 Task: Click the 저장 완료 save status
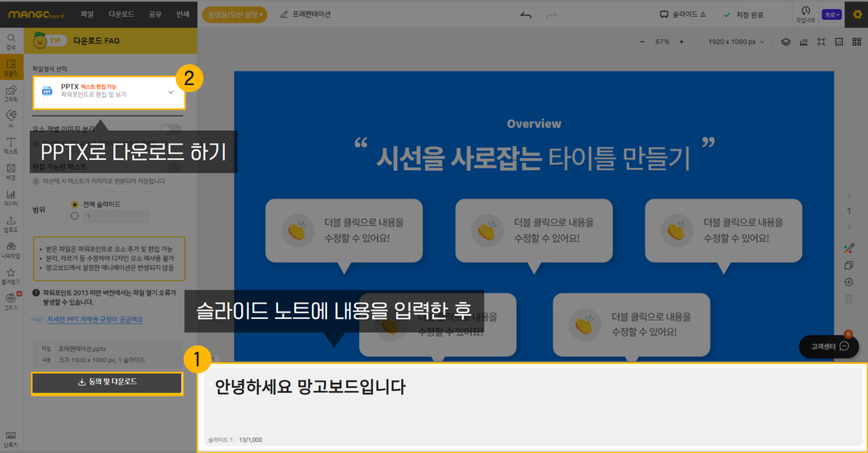743,15
